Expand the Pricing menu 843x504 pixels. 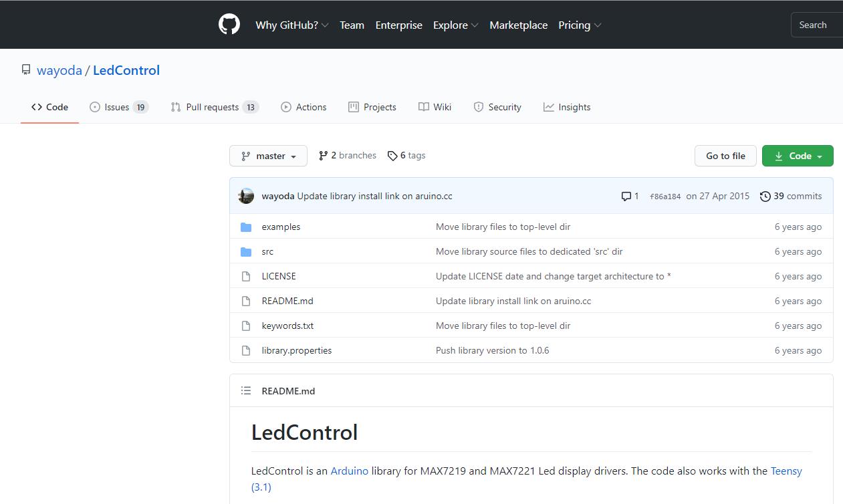click(x=580, y=25)
